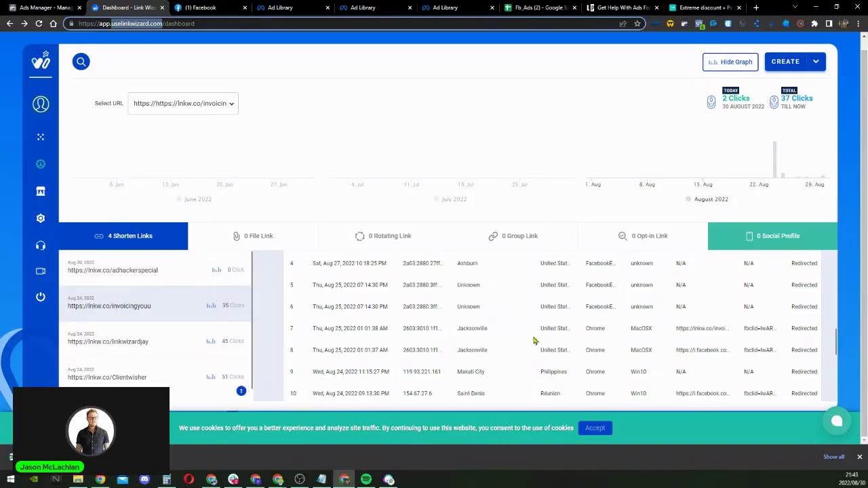This screenshot has height=488, width=868.
Task: Click the Philippines country cell
Action: 555,371
